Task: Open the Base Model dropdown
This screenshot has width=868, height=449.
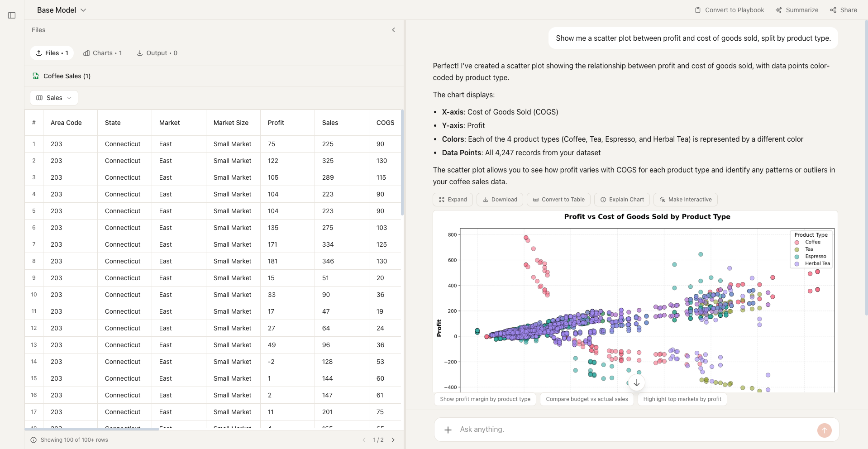Action: [62, 10]
